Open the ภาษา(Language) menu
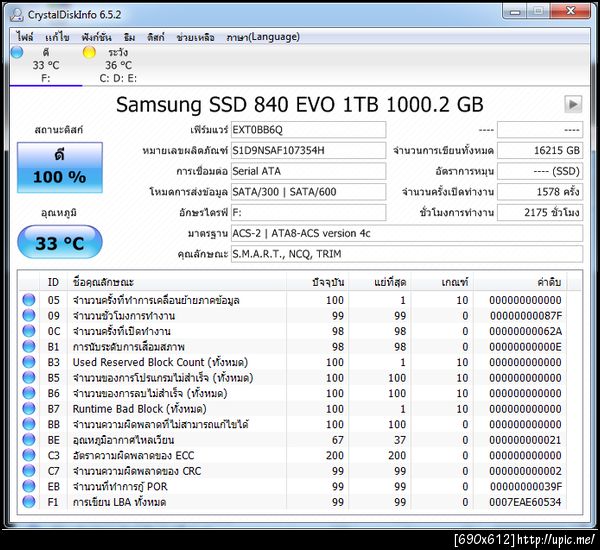 (x=263, y=37)
